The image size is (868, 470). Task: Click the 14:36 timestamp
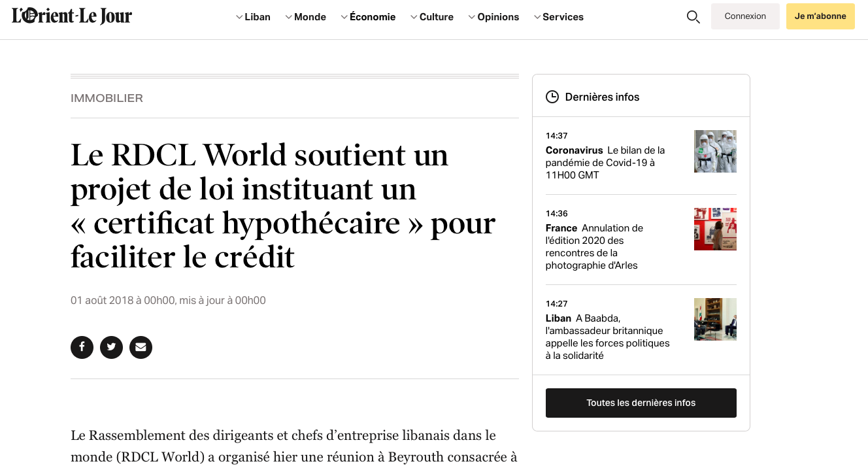557,214
